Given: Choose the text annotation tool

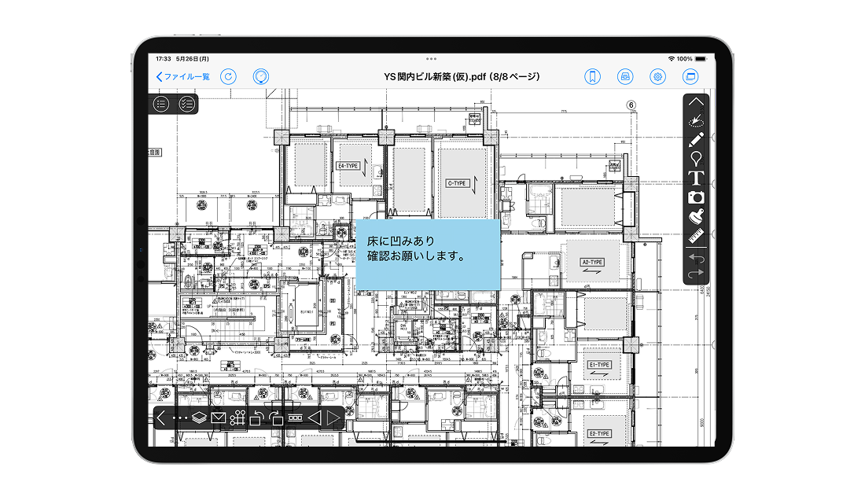Looking at the screenshot, I should tap(696, 178).
